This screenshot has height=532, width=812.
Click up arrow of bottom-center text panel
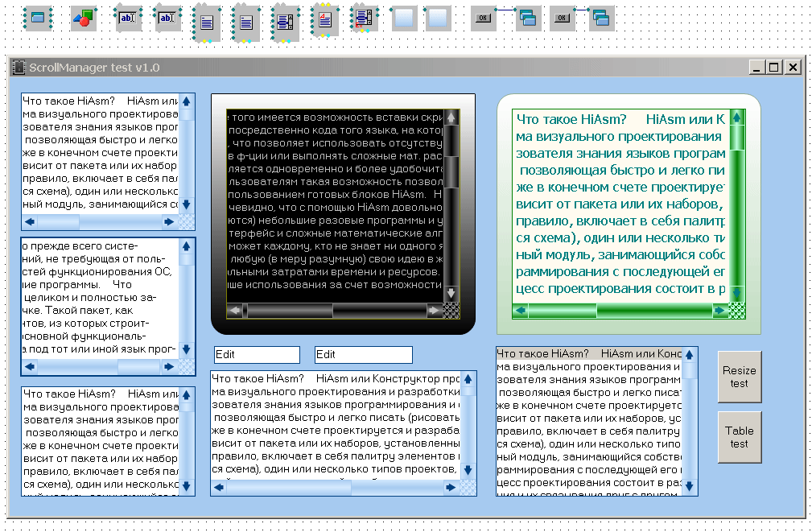tap(468, 379)
